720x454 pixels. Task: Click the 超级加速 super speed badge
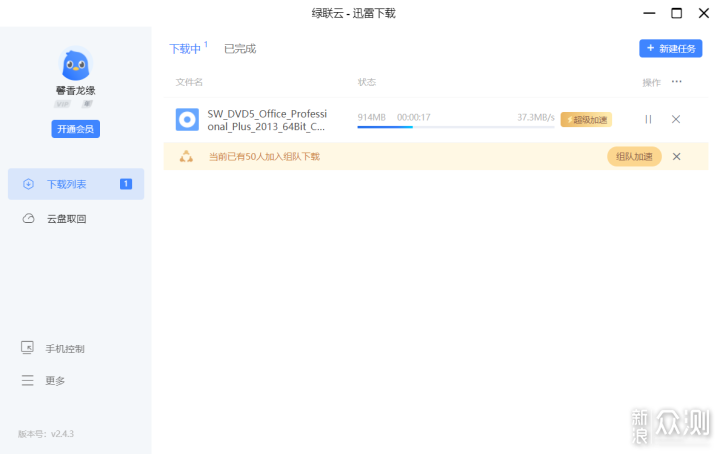click(x=586, y=120)
